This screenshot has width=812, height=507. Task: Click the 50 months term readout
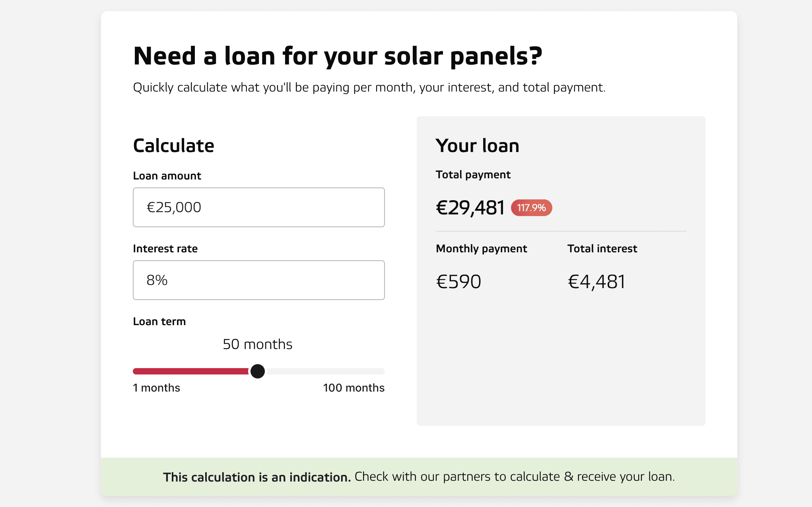[x=258, y=344]
